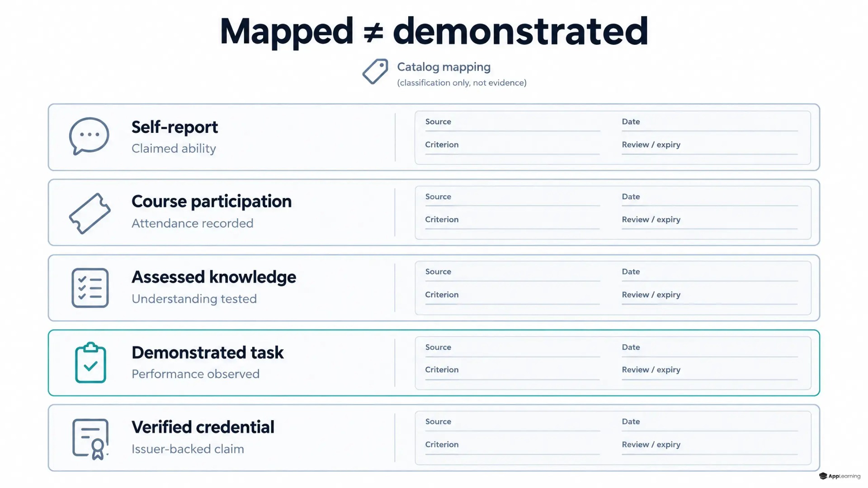The width and height of the screenshot is (868, 488).
Task: Click the 'Verified credential' heading
Action: click(203, 427)
